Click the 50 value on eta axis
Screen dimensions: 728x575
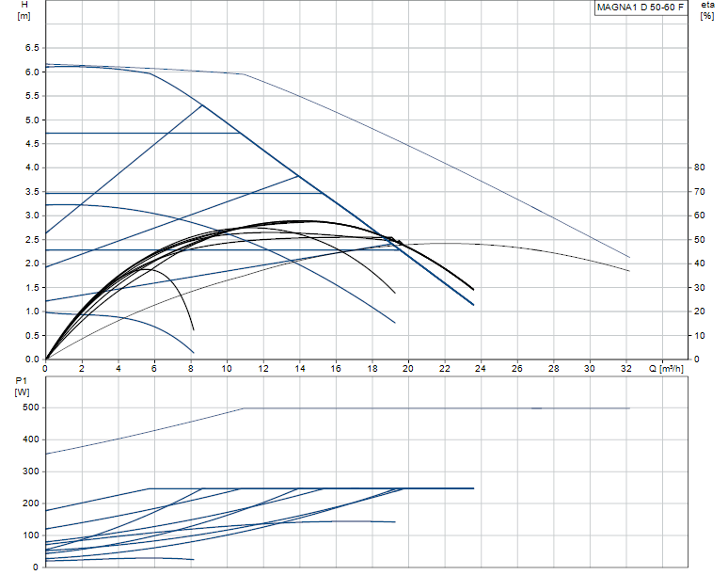coord(699,240)
